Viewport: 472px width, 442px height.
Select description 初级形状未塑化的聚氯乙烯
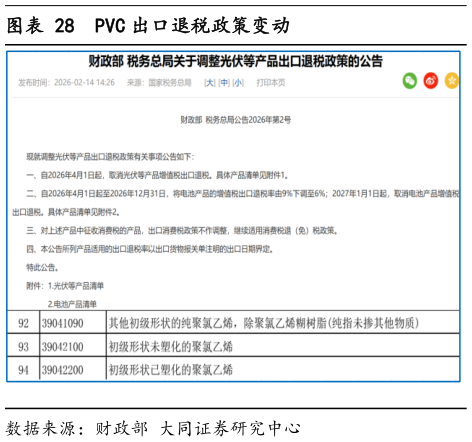click(x=171, y=346)
